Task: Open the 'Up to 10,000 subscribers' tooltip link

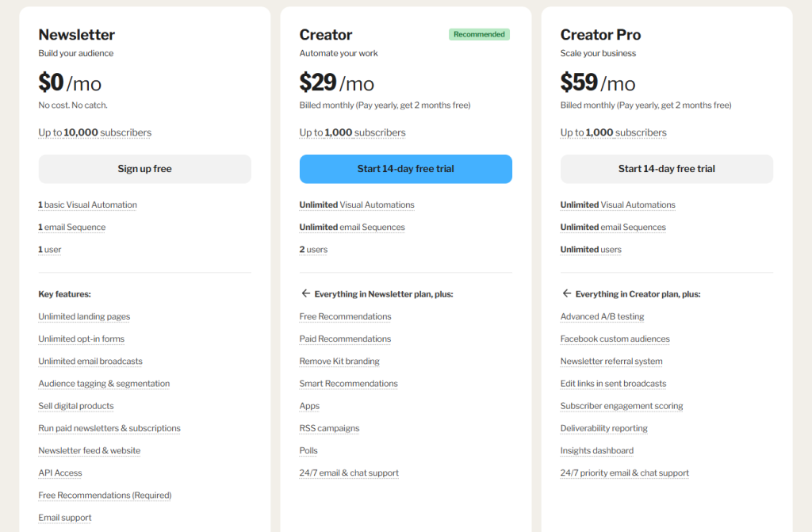Action: point(94,132)
